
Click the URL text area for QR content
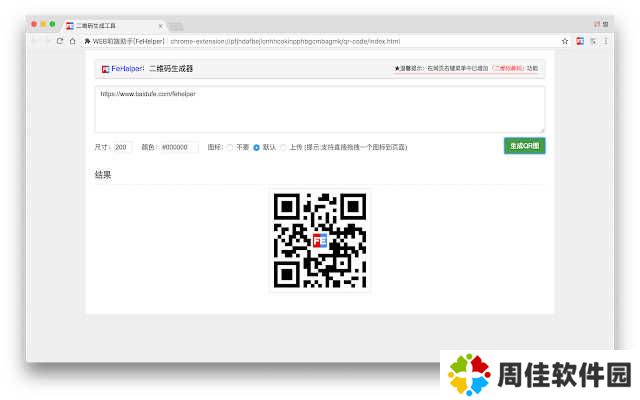[320, 109]
